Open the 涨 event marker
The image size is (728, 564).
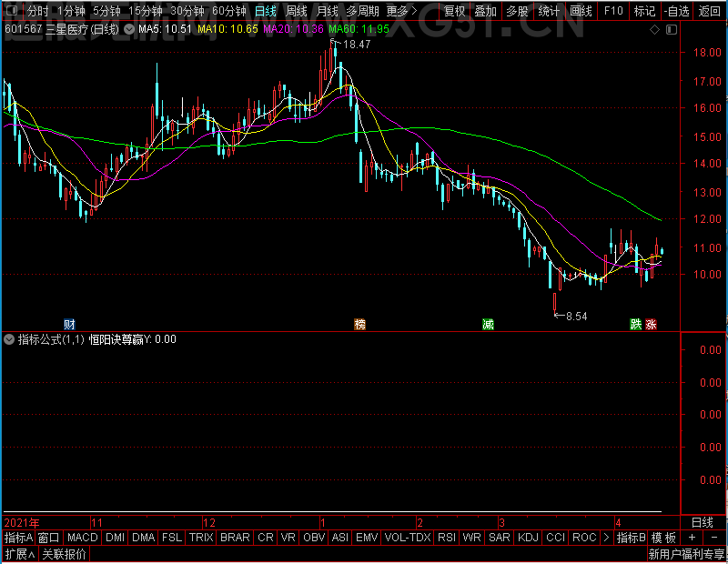click(x=651, y=324)
